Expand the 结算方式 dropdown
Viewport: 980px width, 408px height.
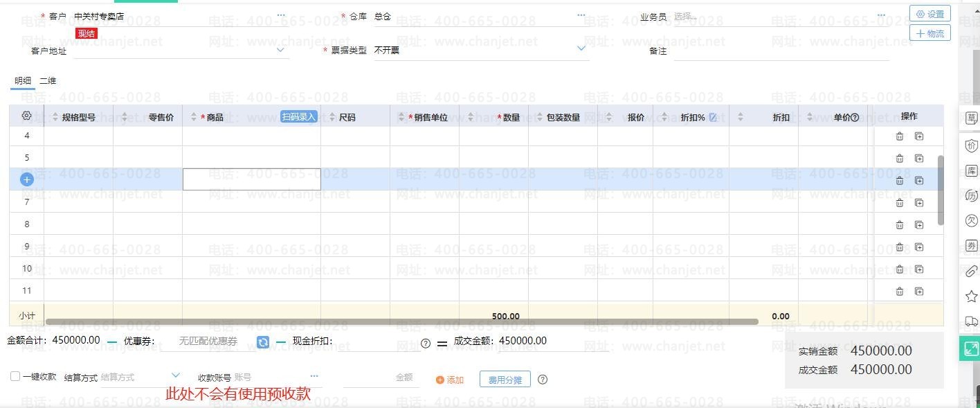click(x=175, y=376)
